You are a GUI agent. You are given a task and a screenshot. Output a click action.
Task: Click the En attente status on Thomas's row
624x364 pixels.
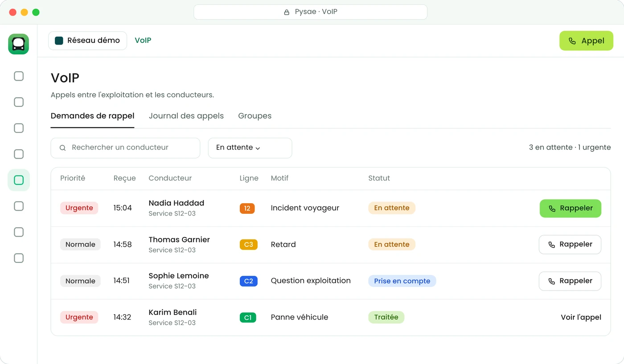tap(391, 245)
